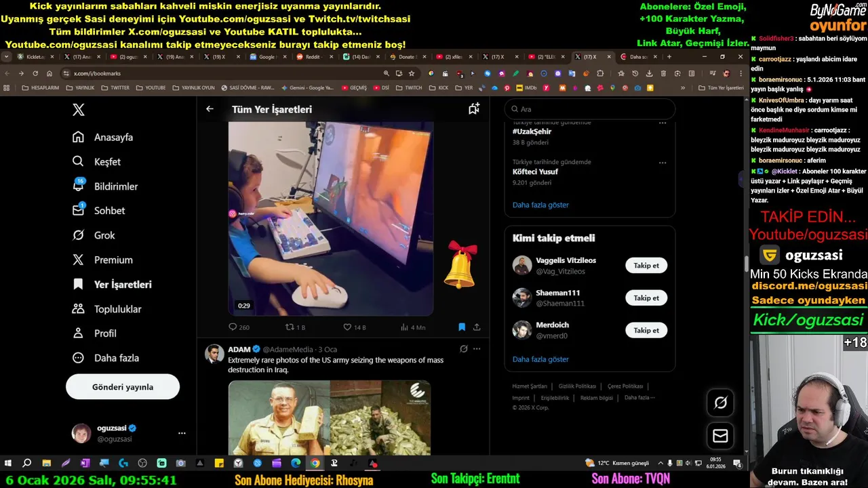The height and width of the screenshot is (488, 868).
Task: Open view analytics showing 4 Mn
Action: tap(412, 327)
